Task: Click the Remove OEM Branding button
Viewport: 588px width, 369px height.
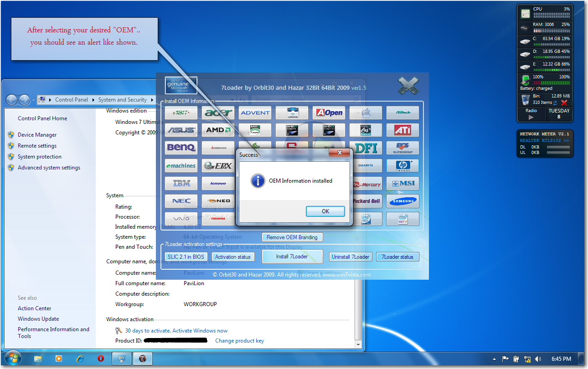Action: pos(292,237)
